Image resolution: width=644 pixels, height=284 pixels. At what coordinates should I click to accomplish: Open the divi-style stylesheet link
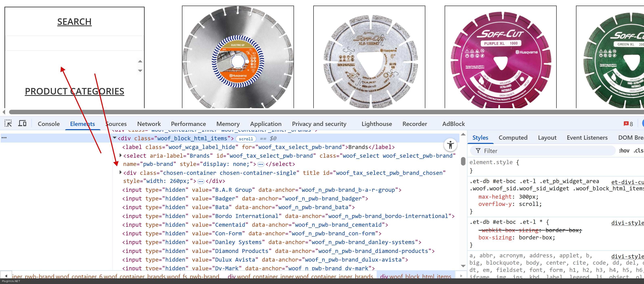click(x=627, y=223)
